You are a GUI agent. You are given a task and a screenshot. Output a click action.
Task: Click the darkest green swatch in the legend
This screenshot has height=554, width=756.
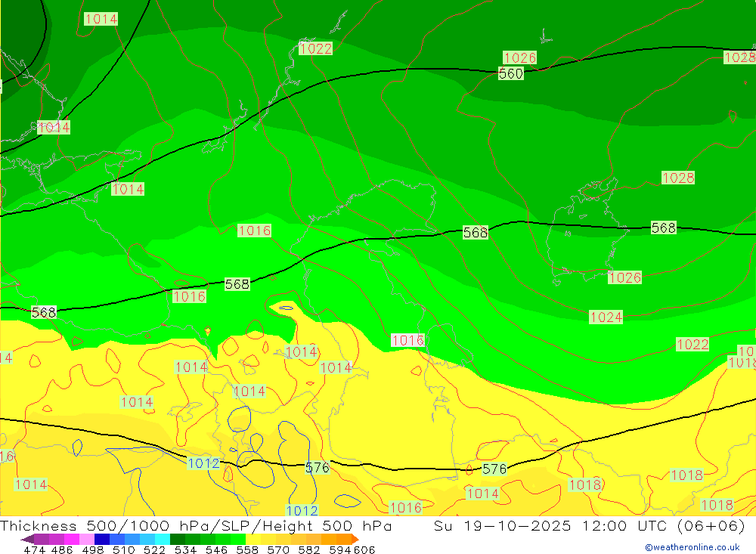pos(178,539)
